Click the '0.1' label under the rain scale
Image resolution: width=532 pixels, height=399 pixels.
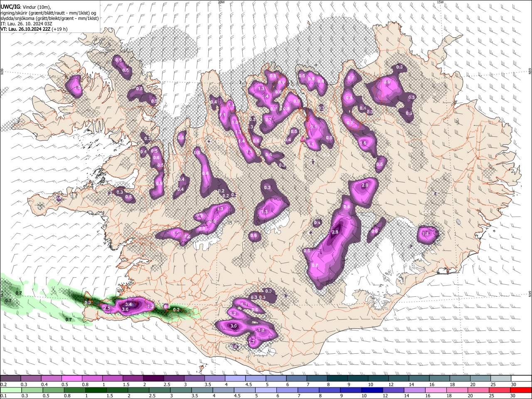pos(3,396)
